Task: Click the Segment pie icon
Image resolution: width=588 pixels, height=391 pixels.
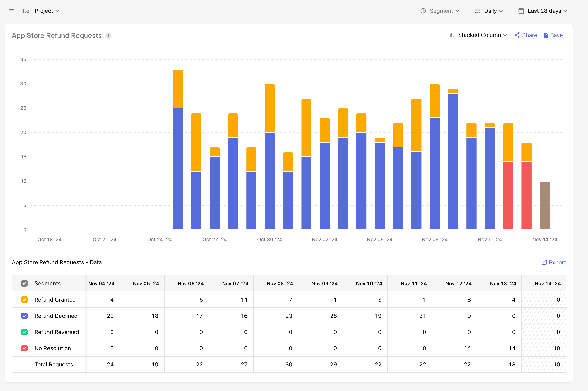Action: click(x=423, y=11)
